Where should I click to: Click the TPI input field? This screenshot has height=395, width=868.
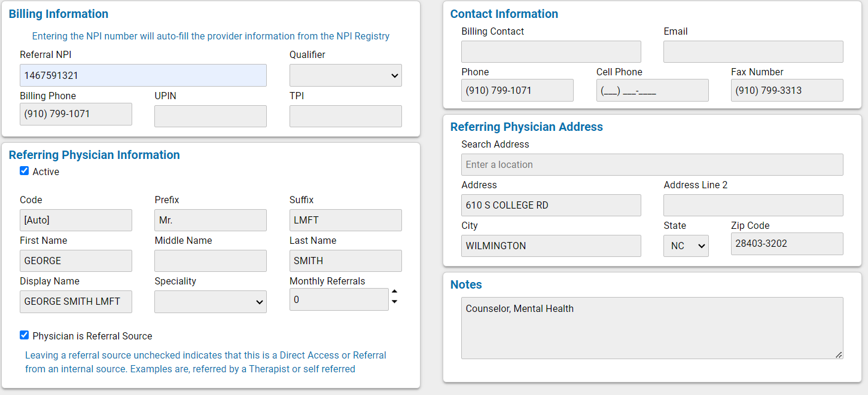click(x=345, y=116)
